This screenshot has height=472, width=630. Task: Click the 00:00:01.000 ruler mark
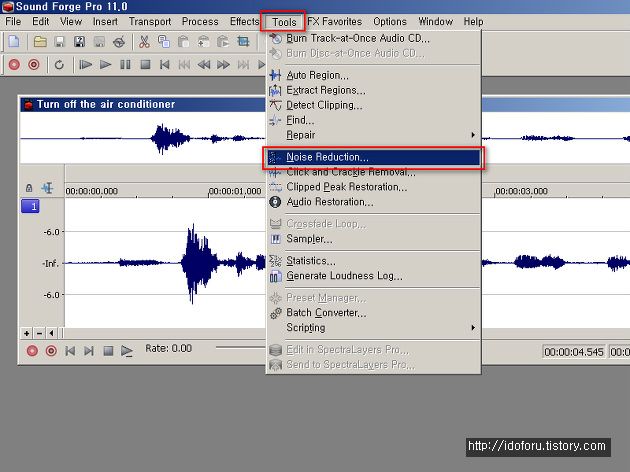tap(235, 191)
